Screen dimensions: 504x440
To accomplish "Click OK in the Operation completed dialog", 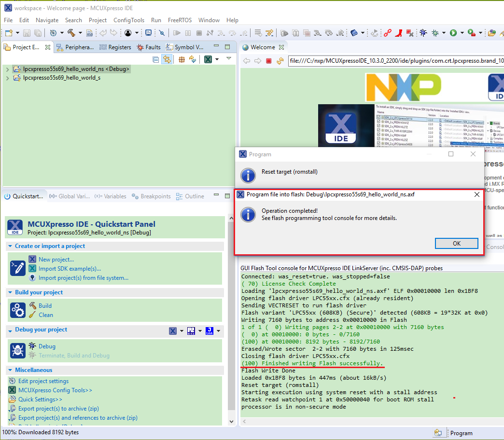I will coord(456,243).
